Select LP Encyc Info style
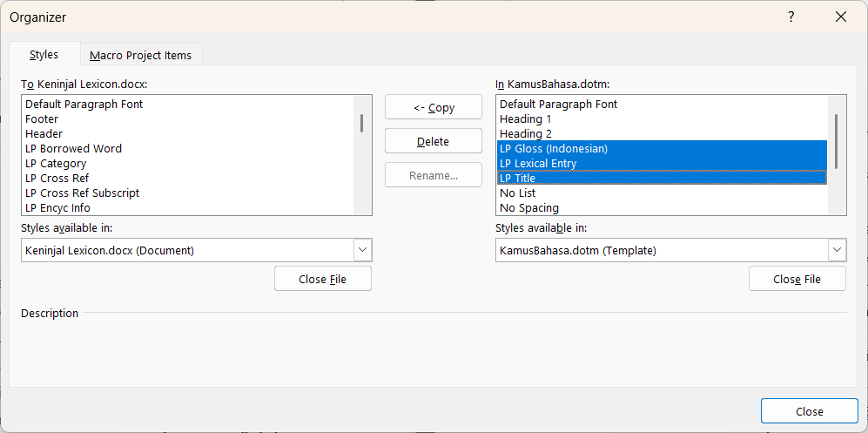 coord(58,207)
